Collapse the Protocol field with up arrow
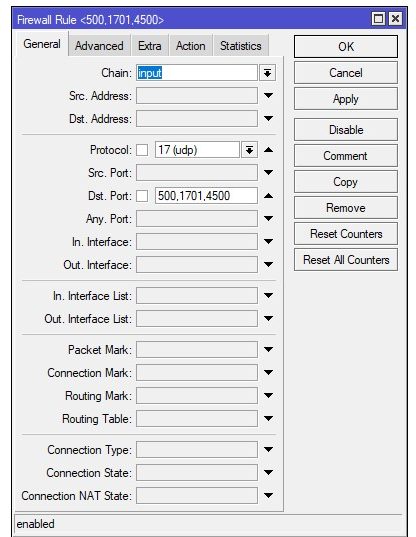The image size is (416, 537). 268,150
